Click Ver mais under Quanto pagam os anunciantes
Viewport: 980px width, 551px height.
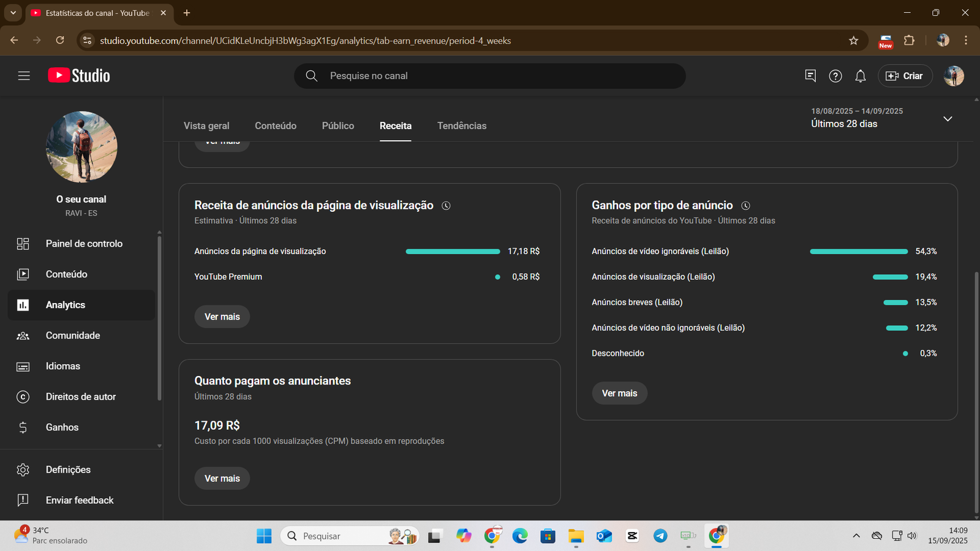pyautogui.click(x=222, y=478)
